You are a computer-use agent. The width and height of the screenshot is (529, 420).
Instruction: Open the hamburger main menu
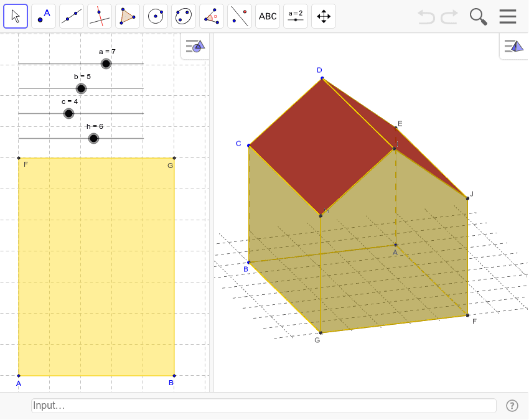(x=508, y=17)
